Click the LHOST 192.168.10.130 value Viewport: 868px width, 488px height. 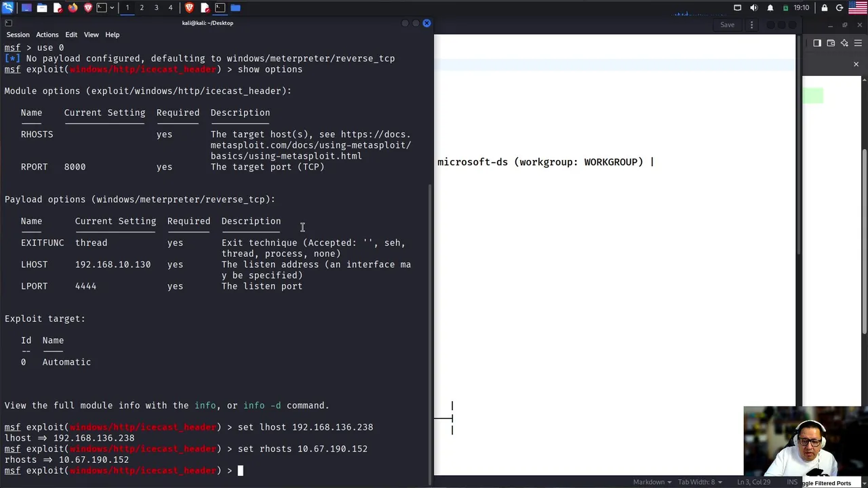click(113, 264)
